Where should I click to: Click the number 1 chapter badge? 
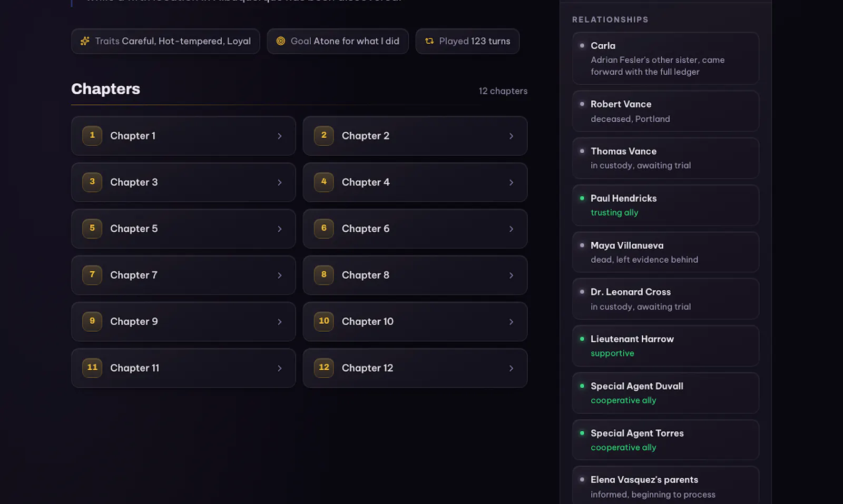pyautogui.click(x=92, y=135)
